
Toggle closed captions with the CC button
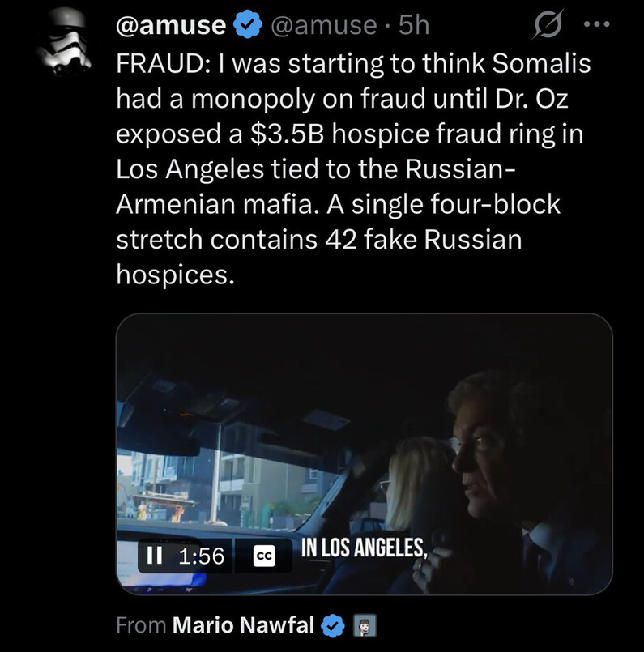pyautogui.click(x=265, y=556)
